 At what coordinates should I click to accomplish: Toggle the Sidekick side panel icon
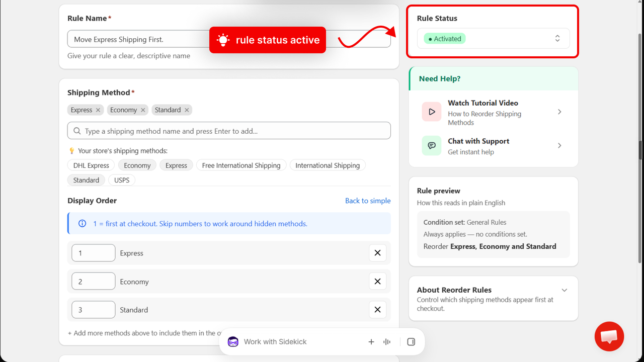coord(411,342)
